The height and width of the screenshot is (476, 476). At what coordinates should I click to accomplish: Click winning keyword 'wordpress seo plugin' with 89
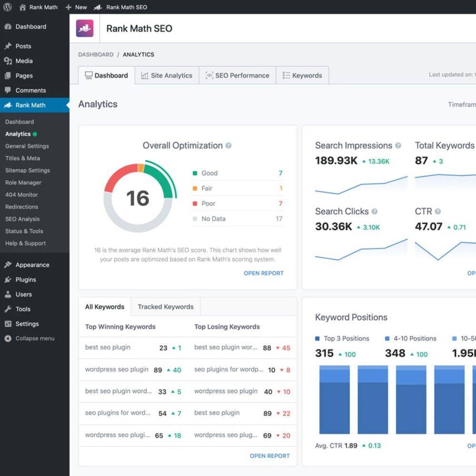coord(133,370)
